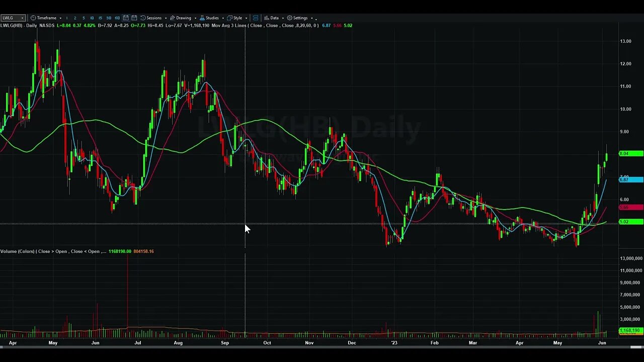Viewport: 644px width, 362px height.
Task: Expand the Data dropdown arrow
Action: [x=282, y=18]
